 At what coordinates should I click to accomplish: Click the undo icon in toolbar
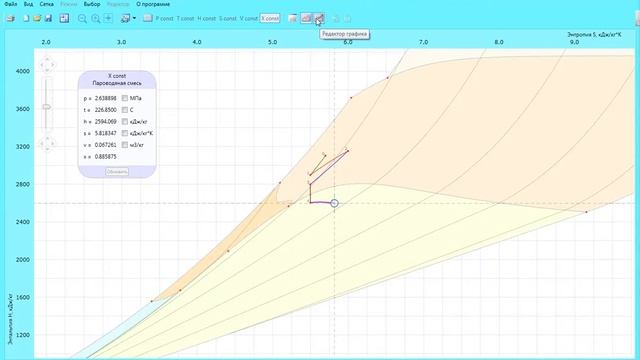336,18
